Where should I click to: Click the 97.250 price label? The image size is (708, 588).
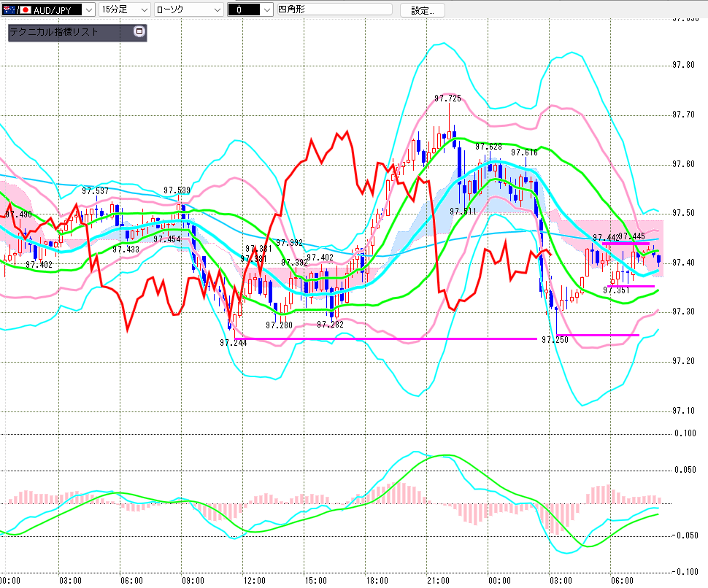coord(554,340)
